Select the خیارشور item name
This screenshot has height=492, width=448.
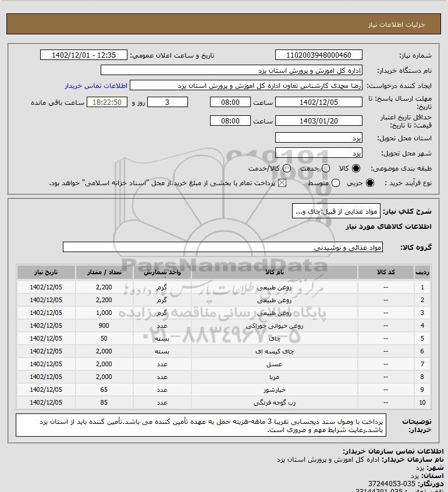[x=274, y=390]
